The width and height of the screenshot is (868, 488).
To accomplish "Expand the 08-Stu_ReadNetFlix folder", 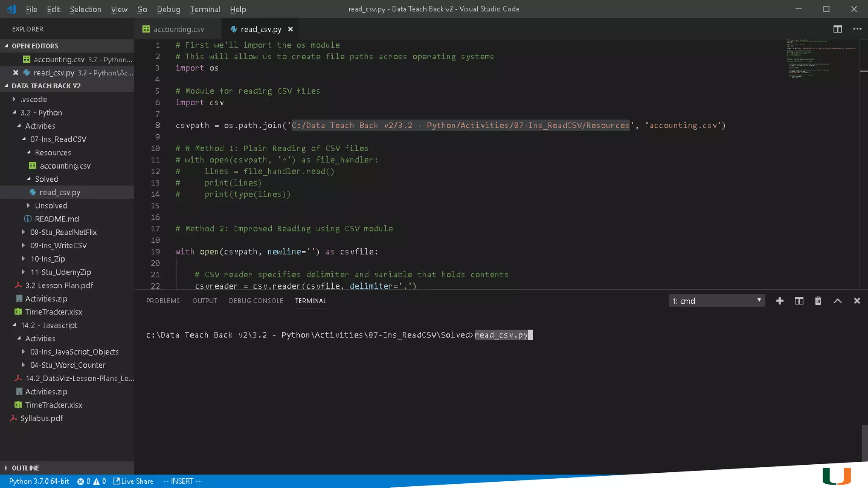I will point(63,232).
